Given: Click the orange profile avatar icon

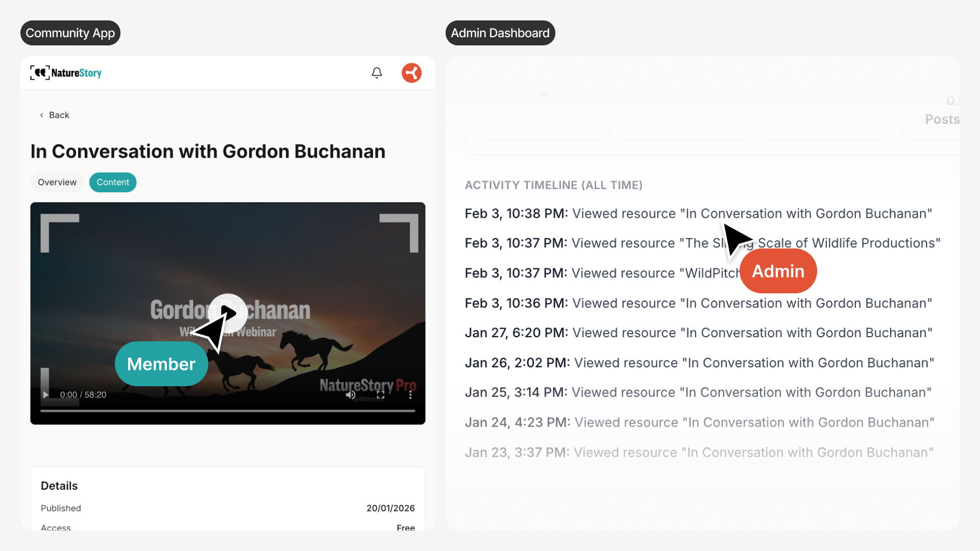Looking at the screenshot, I should (411, 73).
